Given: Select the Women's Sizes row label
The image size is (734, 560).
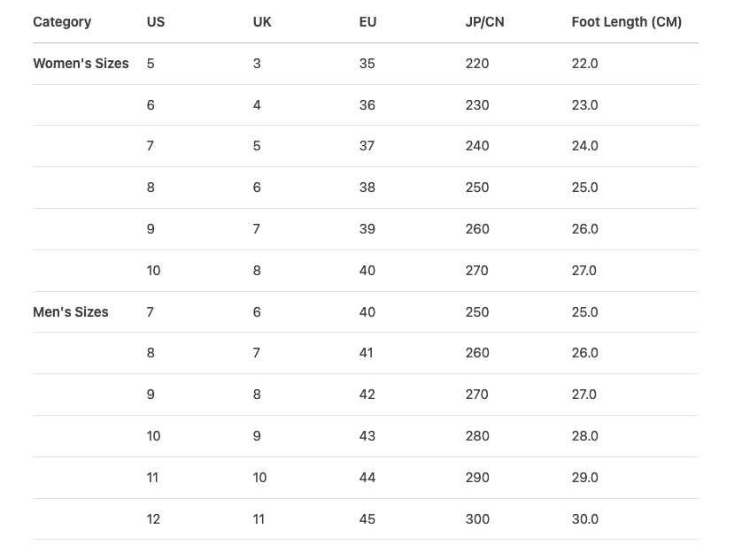Looking at the screenshot, I should [x=81, y=64].
